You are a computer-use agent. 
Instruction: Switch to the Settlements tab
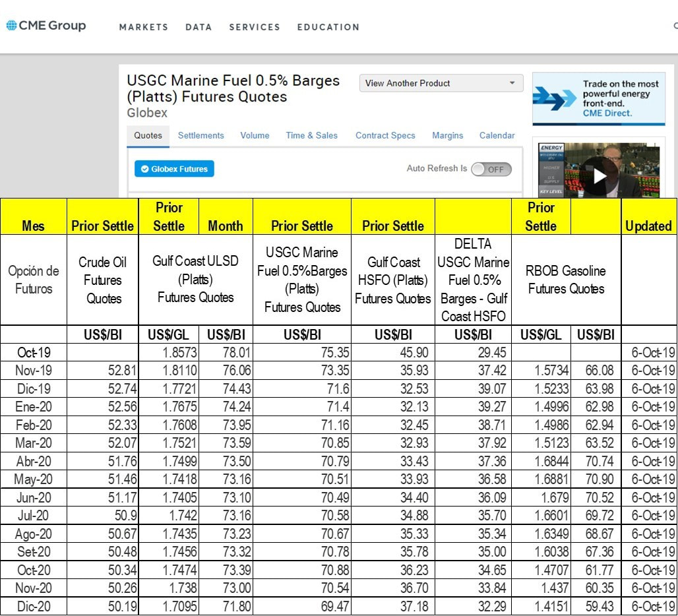(x=201, y=136)
